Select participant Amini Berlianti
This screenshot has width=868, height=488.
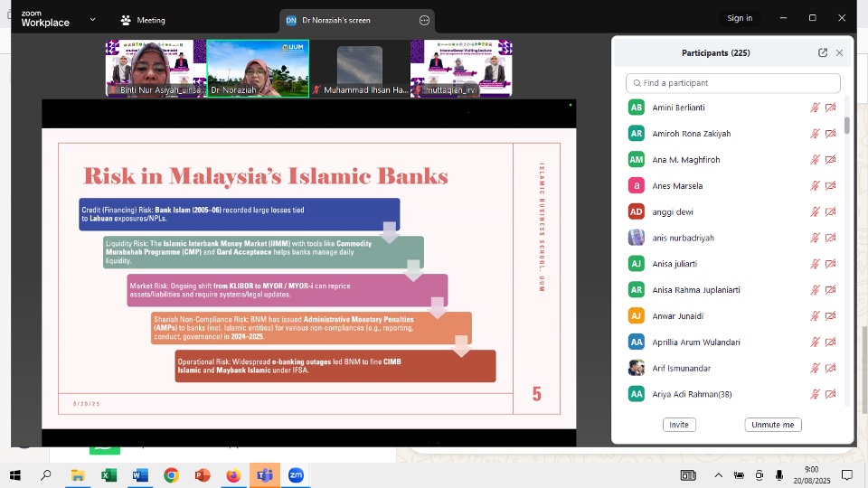[733, 108]
